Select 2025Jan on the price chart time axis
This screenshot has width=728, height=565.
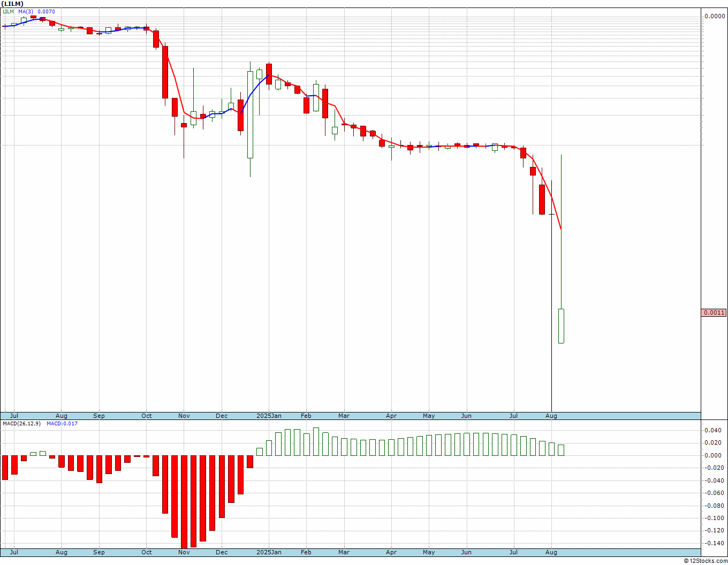[269, 416]
